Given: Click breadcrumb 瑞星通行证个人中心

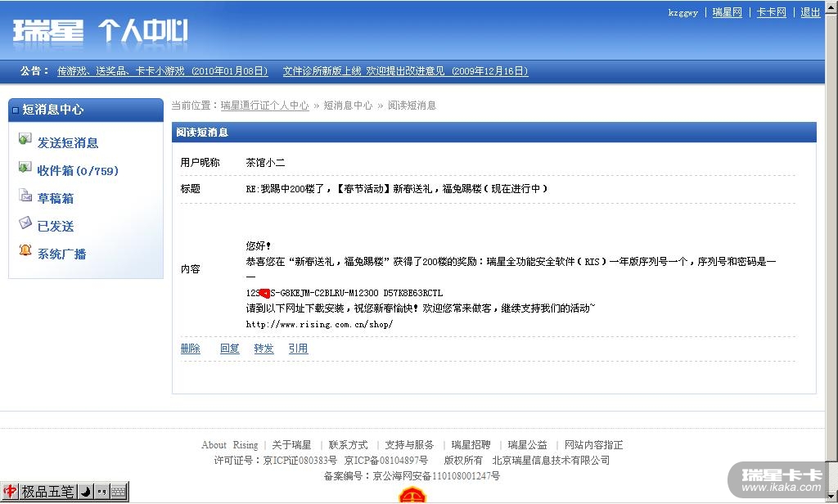Looking at the screenshot, I should coord(264,106).
